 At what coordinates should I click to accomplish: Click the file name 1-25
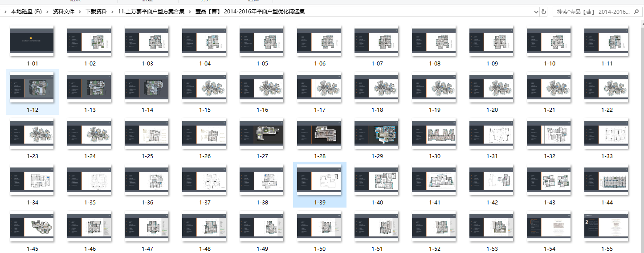tap(147, 156)
